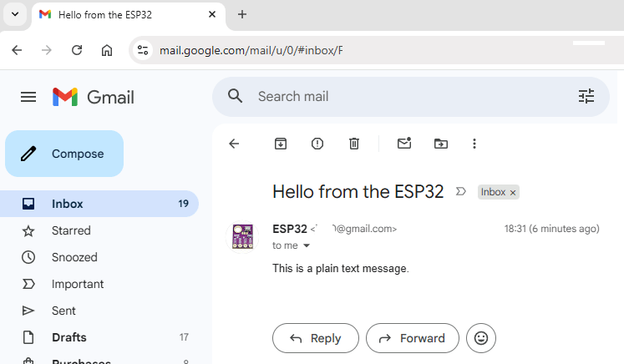Screen dimensions: 624x364
Task: Toggle the Gmail main menu hamburger
Action: coord(28,97)
